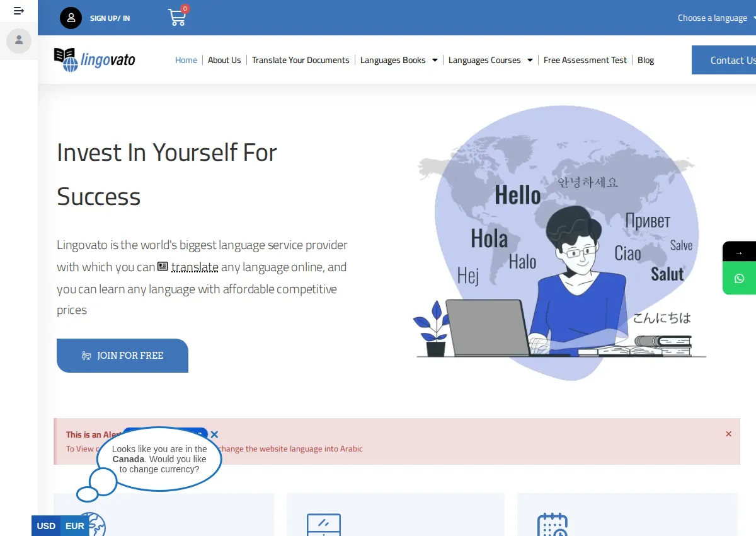
Task: Open the green WhatsApp chat icon
Action: coord(740,278)
